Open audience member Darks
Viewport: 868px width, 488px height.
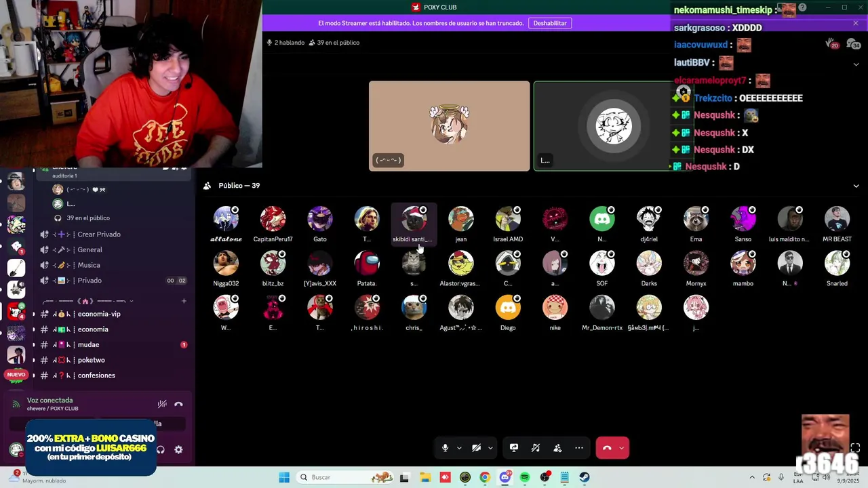(x=649, y=269)
